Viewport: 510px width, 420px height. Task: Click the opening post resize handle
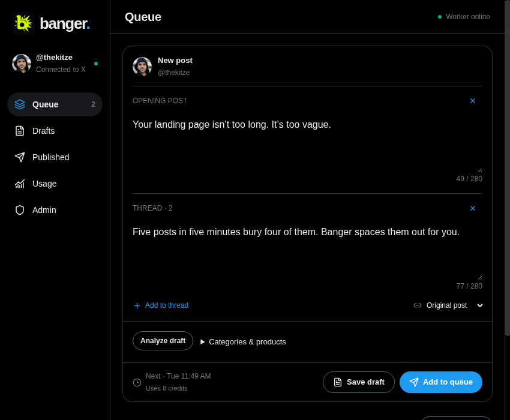(480, 170)
